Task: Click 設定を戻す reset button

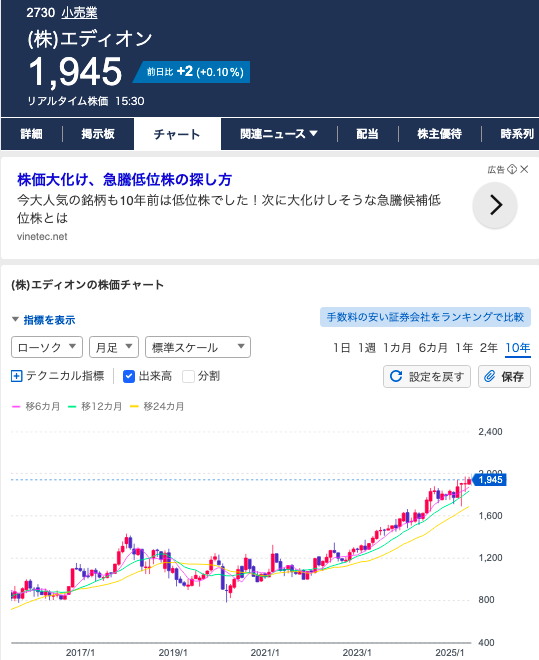Action: tap(427, 376)
